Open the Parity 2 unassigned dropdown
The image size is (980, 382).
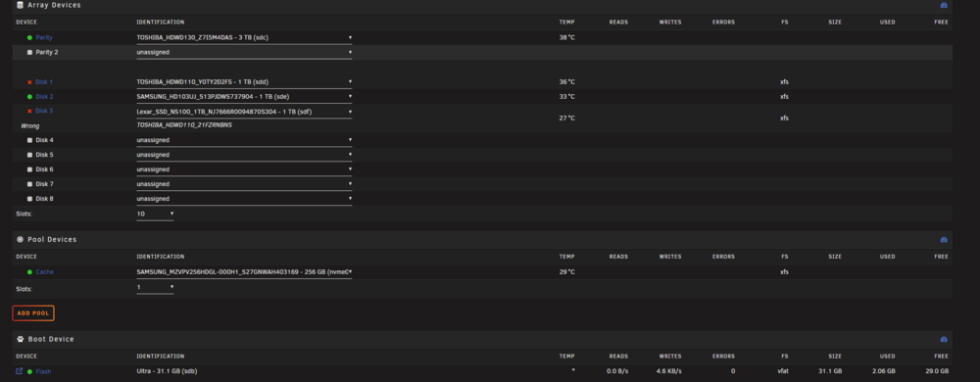[x=244, y=53]
